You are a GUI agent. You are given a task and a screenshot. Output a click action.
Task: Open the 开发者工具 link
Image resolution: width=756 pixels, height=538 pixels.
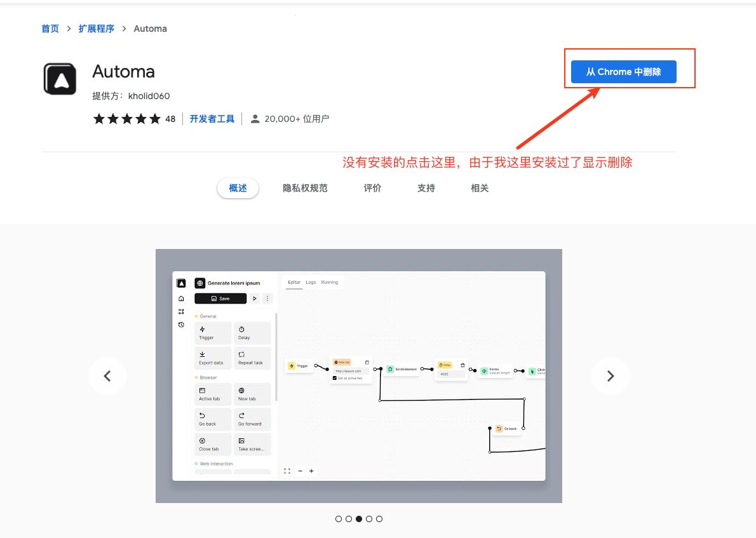[x=212, y=118]
